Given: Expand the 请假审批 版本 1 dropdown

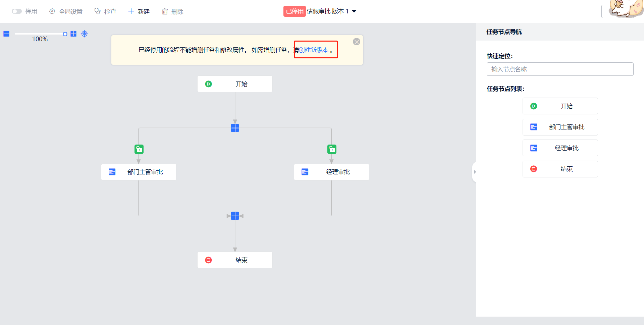Looking at the screenshot, I should [354, 11].
